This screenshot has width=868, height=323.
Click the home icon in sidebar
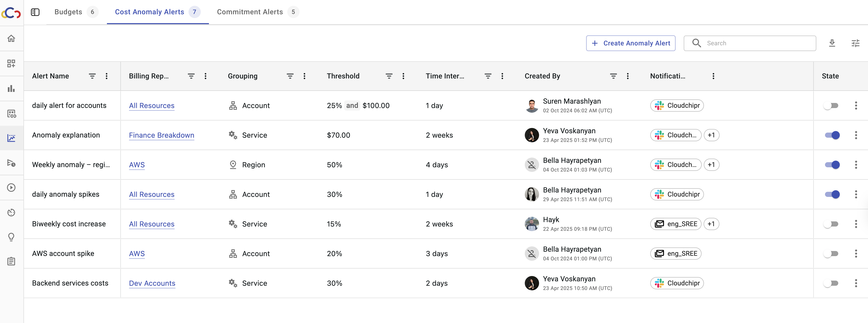point(11,38)
